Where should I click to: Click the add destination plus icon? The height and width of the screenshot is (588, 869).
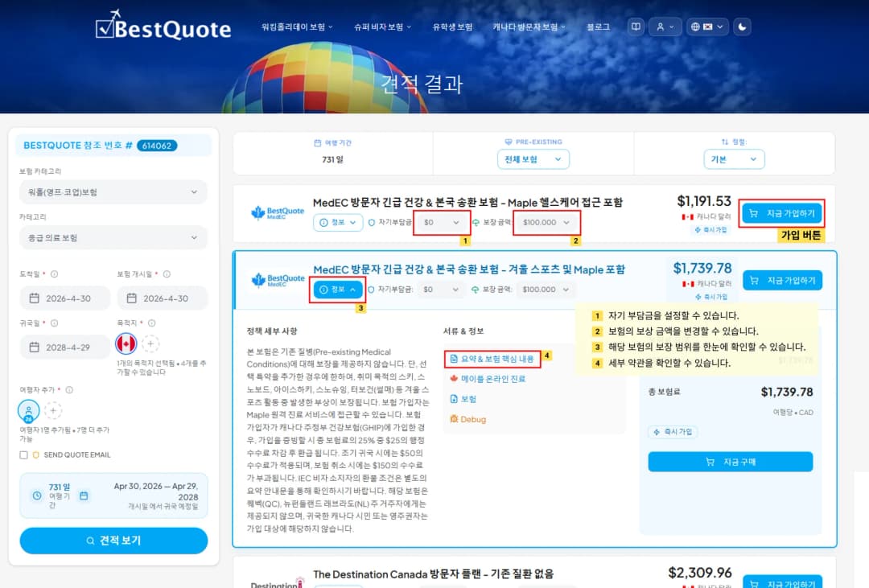click(150, 344)
